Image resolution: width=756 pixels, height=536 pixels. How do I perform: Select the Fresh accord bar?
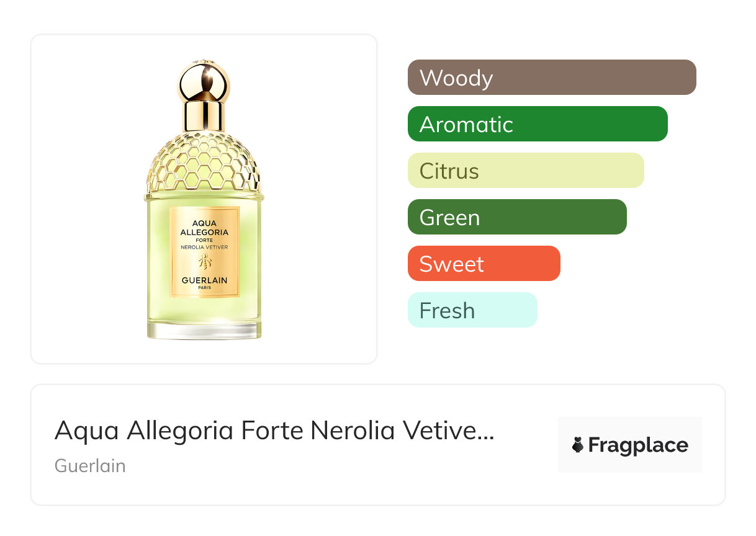coord(472,310)
